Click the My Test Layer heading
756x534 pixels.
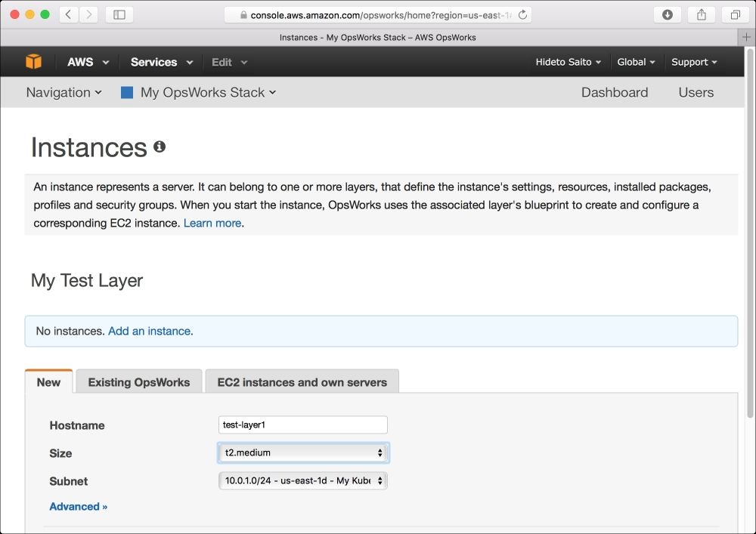tap(87, 280)
